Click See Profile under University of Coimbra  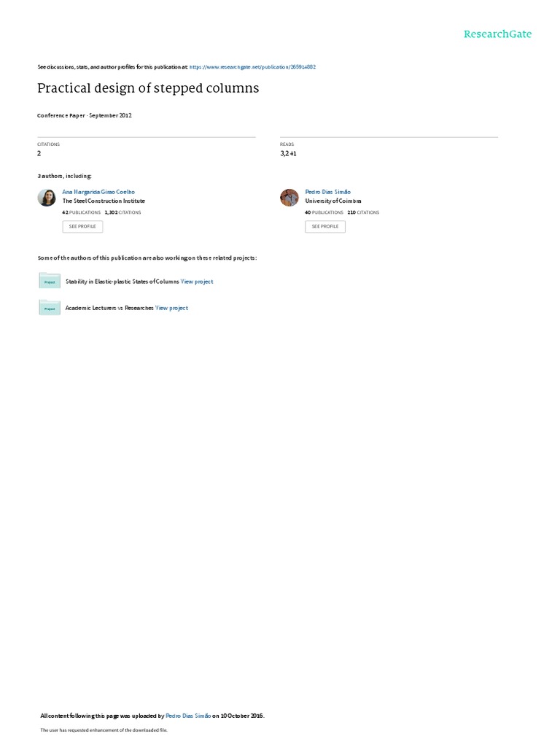(325, 226)
